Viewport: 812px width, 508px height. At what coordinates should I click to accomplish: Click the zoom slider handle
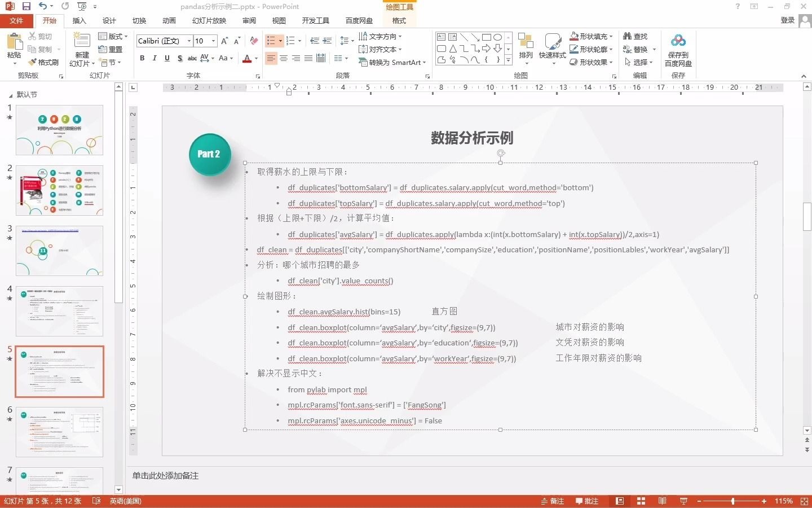tap(733, 501)
